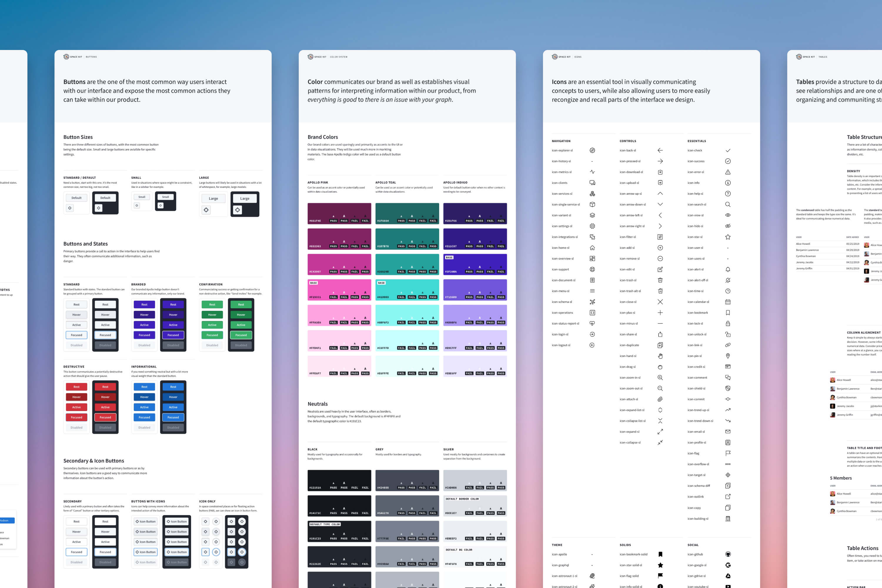Screen dimensions: 882x588
Task: Click the icon-check checkmark icon
Action: tap(727, 150)
